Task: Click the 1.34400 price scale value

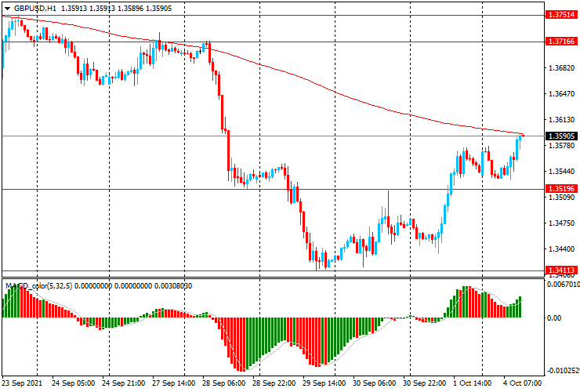Action: (561, 249)
